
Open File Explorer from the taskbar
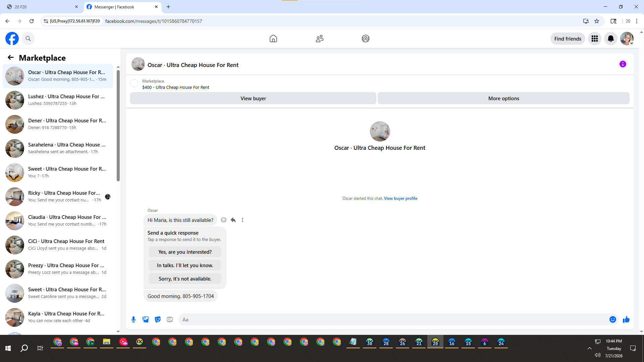107,342
